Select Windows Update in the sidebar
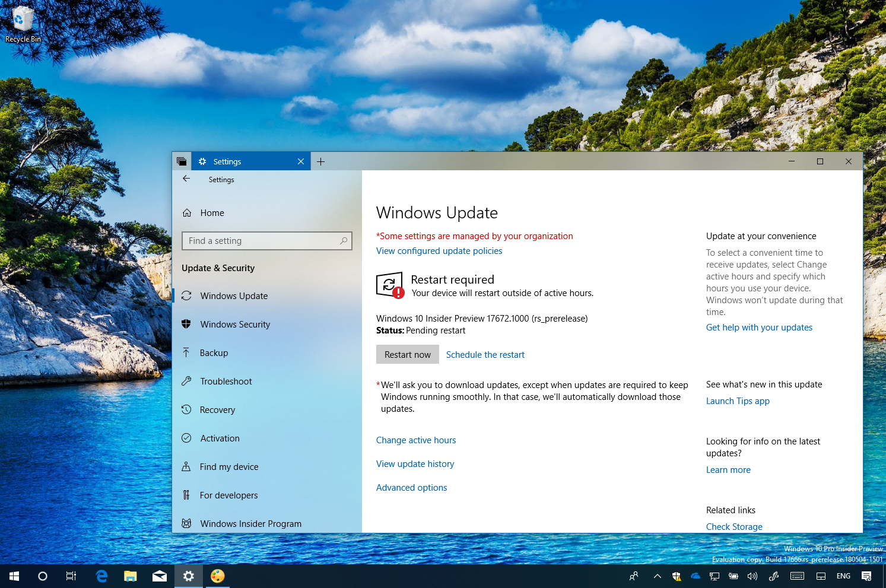This screenshot has height=588, width=886. [x=267, y=295]
